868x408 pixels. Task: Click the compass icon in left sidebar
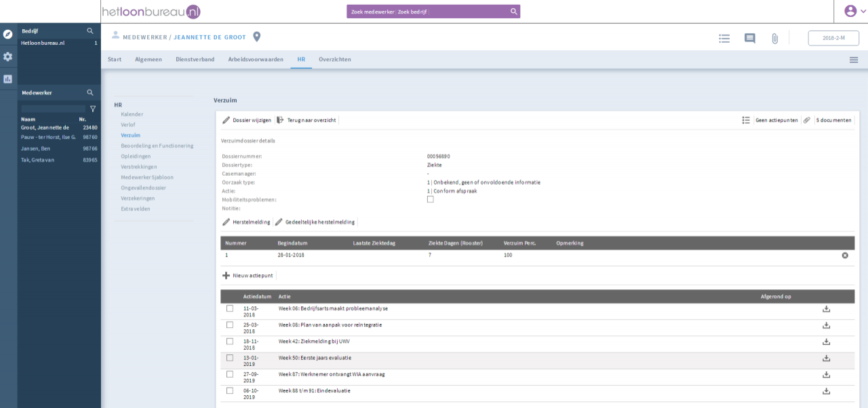click(x=8, y=34)
